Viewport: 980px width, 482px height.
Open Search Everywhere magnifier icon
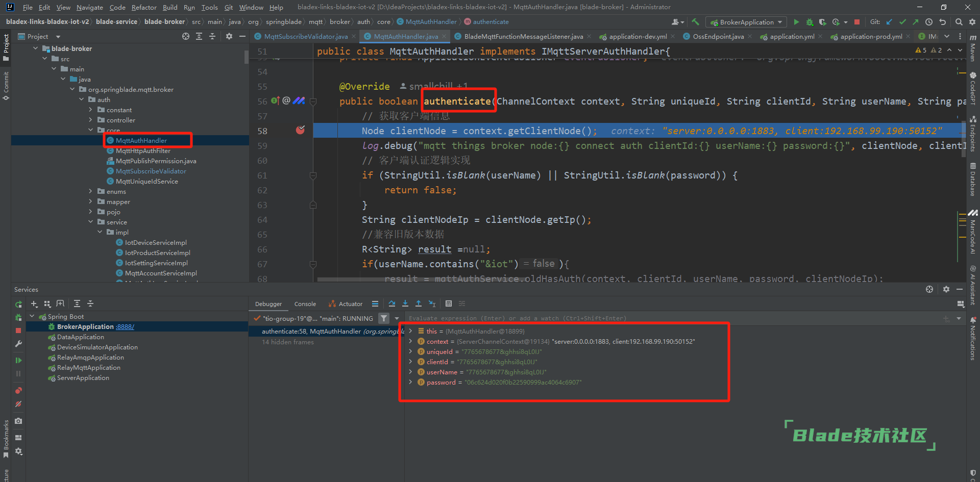pos(959,22)
